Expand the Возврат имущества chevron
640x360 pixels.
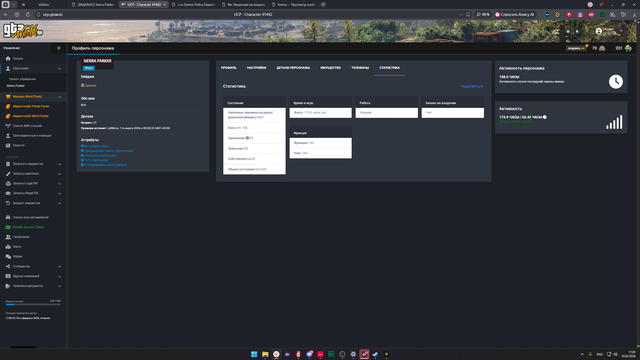coord(60,203)
